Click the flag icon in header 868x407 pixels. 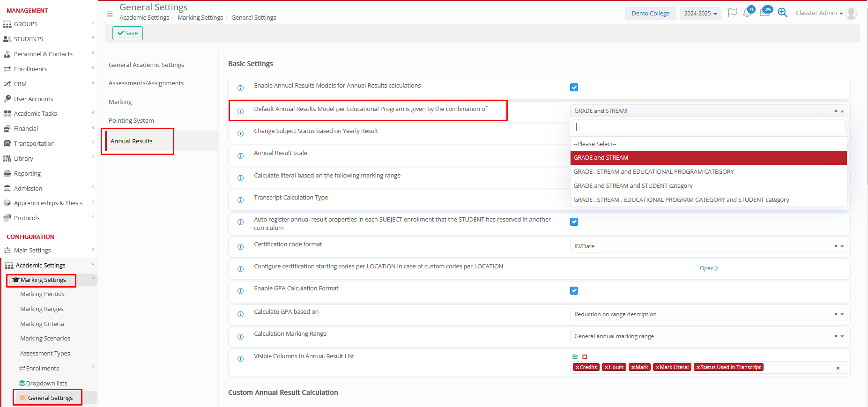[732, 13]
